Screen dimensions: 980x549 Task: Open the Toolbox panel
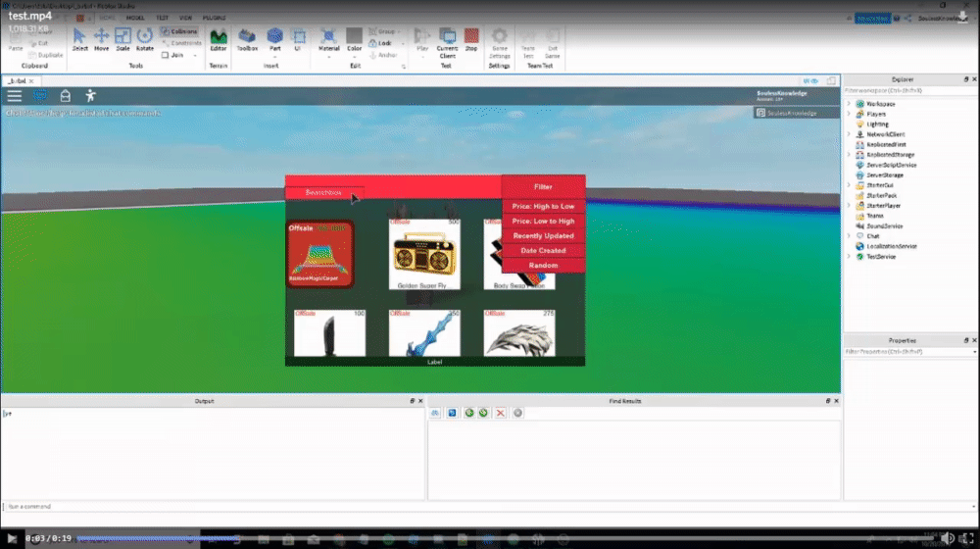[247, 40]
